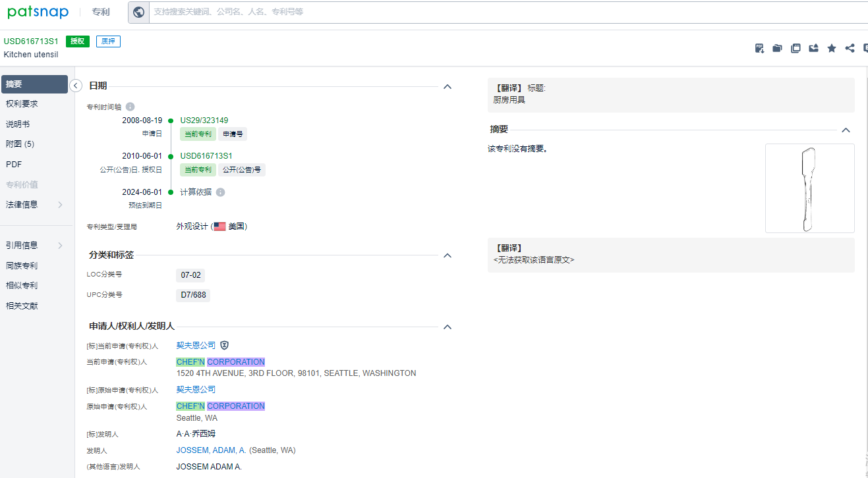Open the stacked windows icon

click(796, 48)
